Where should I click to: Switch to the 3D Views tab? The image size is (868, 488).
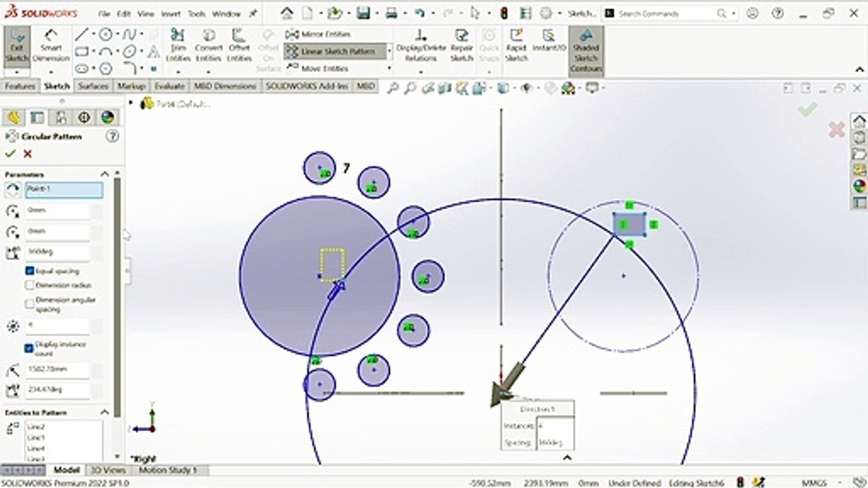(x=108, y=470)
